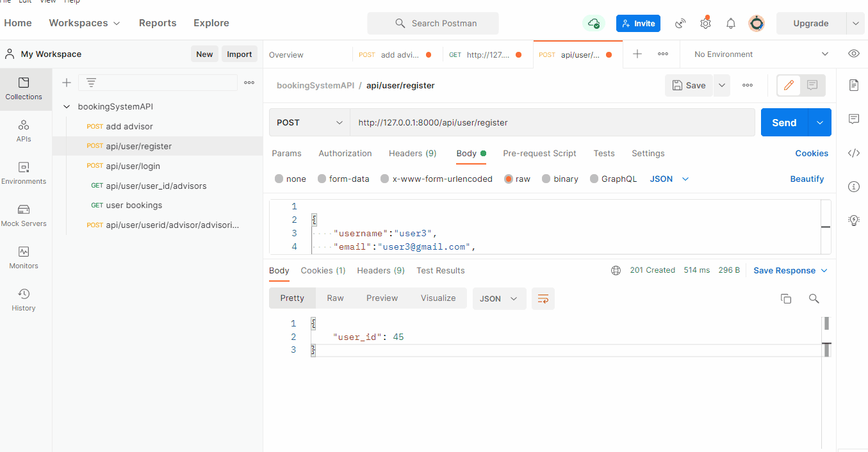Open the Save Response dropdown

pos(790,271)
